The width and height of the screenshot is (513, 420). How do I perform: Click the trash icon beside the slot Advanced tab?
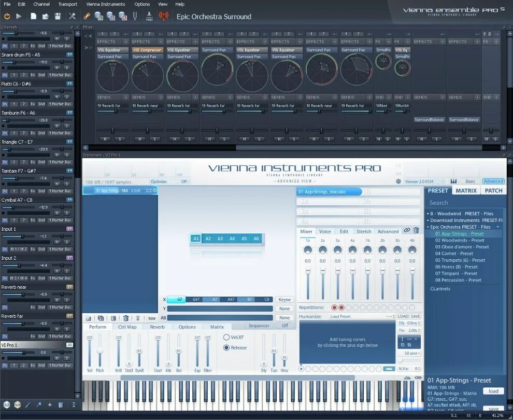pos(416,230)
